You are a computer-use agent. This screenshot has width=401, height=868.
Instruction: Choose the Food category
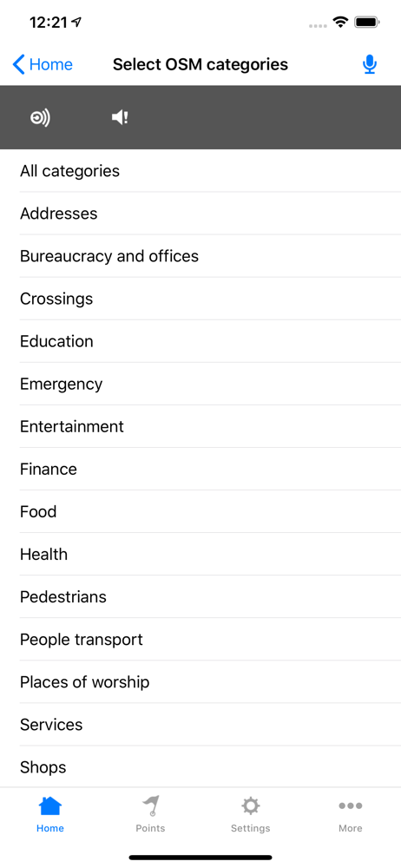[200, 512]
